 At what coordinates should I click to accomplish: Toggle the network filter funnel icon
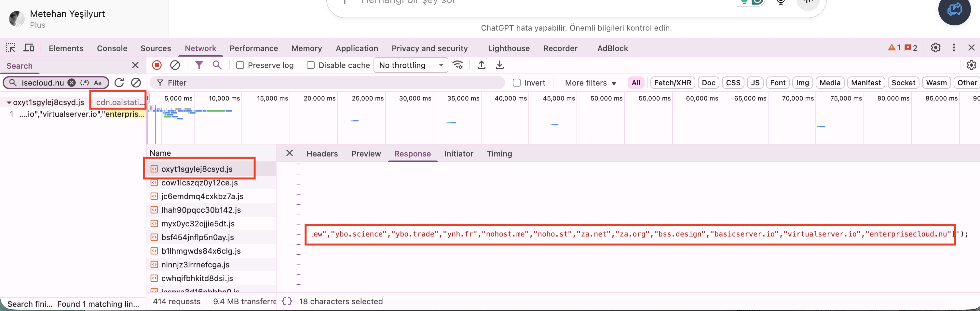coord(198,65)
